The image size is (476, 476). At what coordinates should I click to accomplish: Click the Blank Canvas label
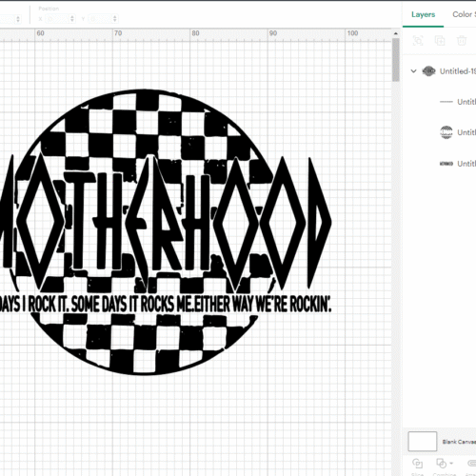[x=459, y=442]
